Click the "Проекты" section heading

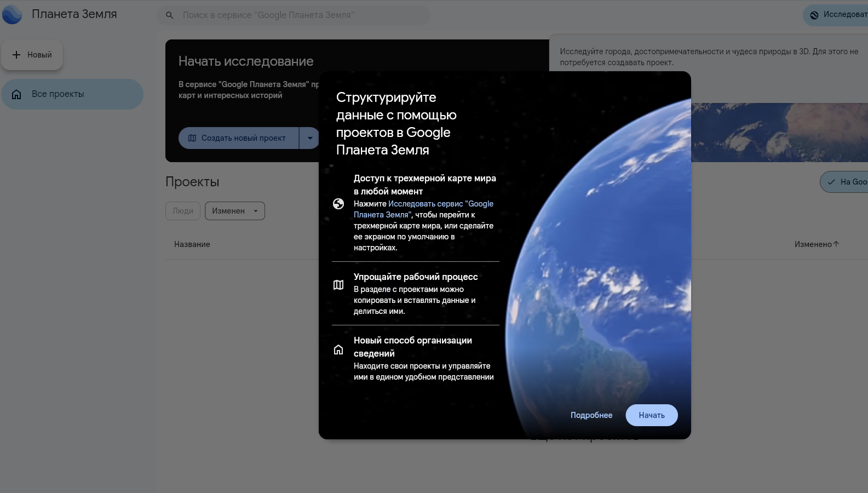pyautogui.click(x=192, y=182)
